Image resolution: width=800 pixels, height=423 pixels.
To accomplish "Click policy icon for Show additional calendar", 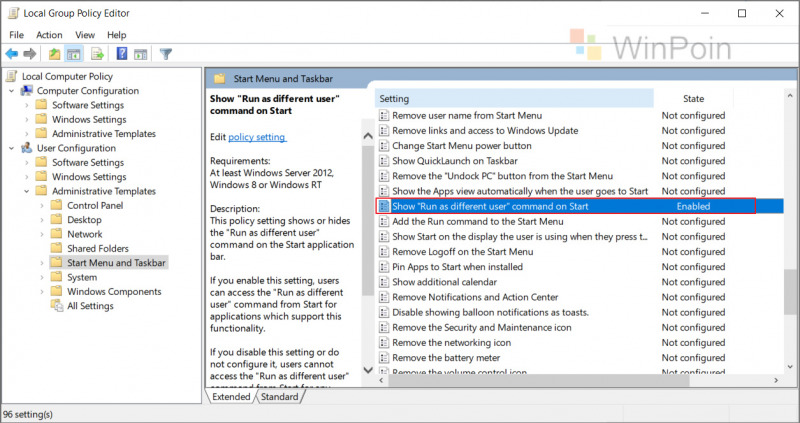I will click(x=384, y=282).
